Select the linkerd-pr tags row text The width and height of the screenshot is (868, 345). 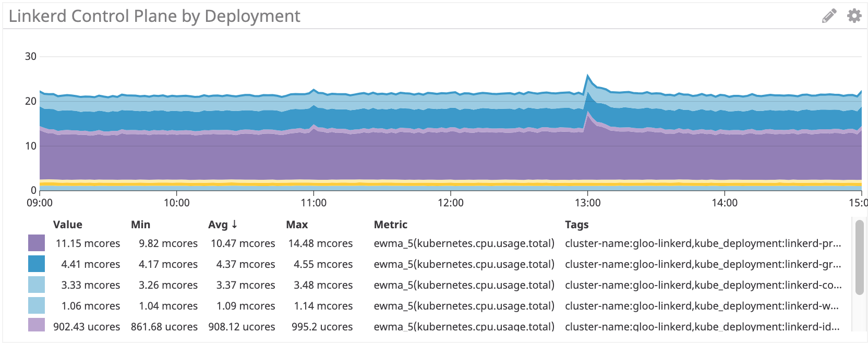pos(703,243)
